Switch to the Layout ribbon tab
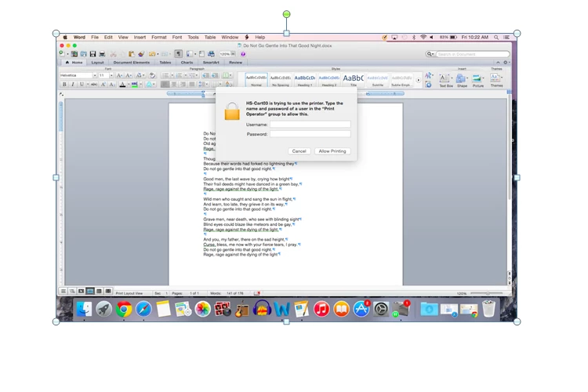This screenshot has width=588, height=392. tap(97, 63)
